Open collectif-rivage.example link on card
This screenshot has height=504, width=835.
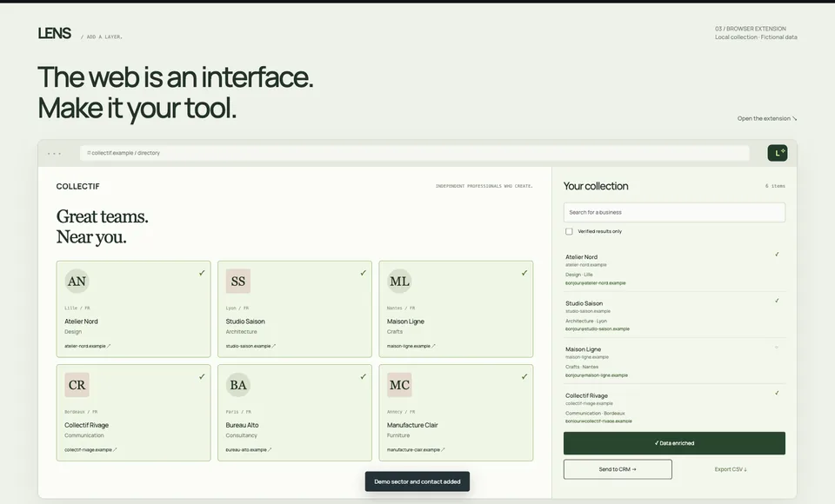[x=90, y=450]
